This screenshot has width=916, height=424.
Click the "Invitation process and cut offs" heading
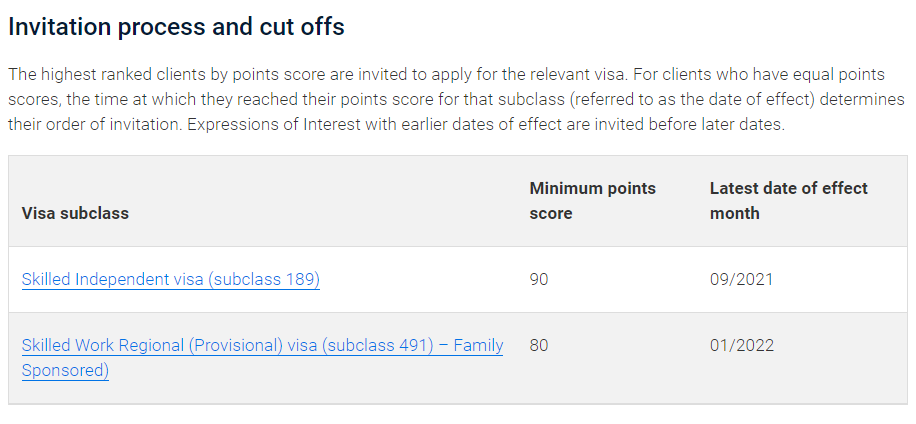tap(176, 27)
